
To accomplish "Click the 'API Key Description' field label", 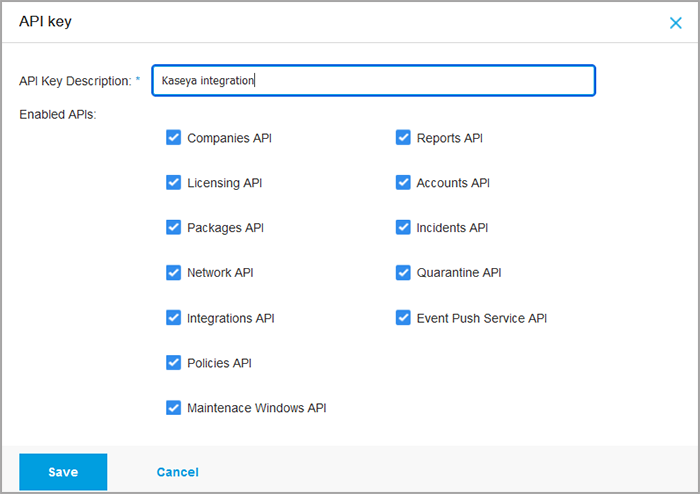I will pyautogui.click(x=76, y=81).
